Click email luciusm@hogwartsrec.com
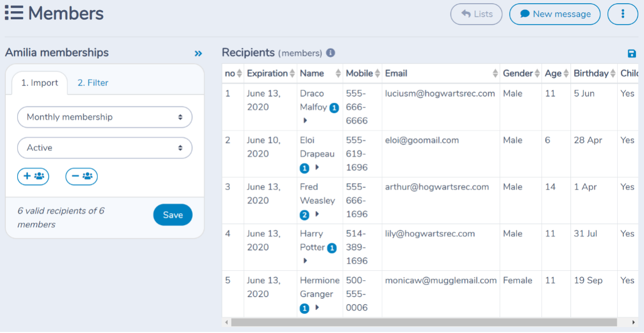 coord(440,93)
